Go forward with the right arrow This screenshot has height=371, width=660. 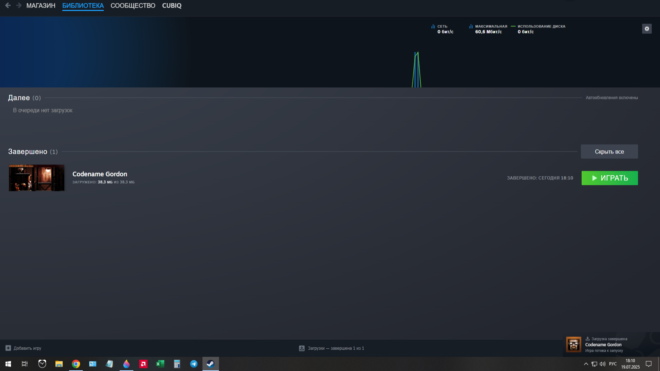tap(19, 5)
